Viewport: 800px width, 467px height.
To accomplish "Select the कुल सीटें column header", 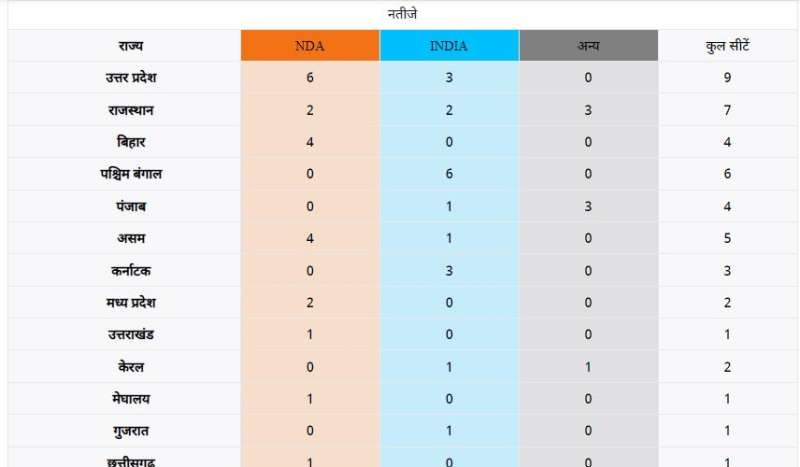I will [x=727, y=46].
